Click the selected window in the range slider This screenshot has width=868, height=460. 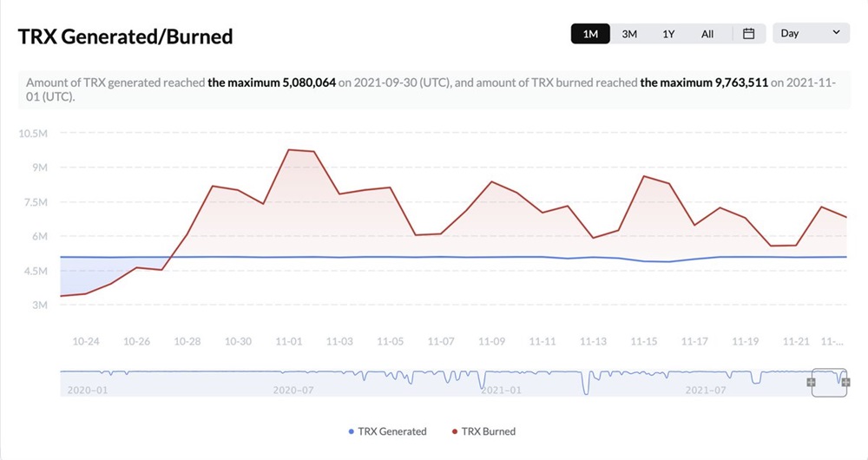point(829,382)
